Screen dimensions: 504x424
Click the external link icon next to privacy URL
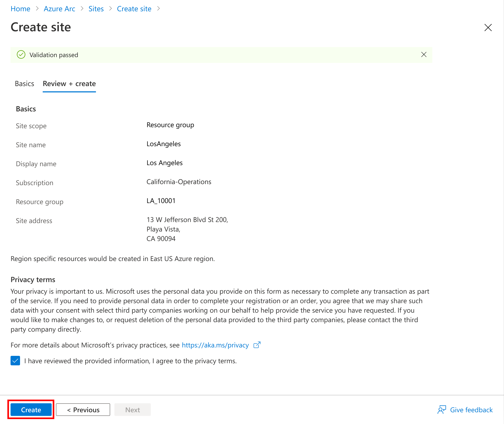point(257,344)
